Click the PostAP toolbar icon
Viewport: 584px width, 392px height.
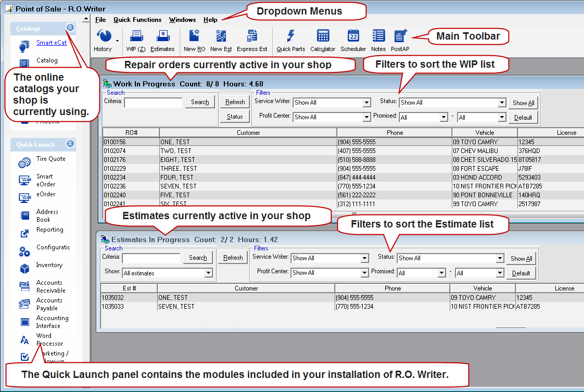(400, 36)
